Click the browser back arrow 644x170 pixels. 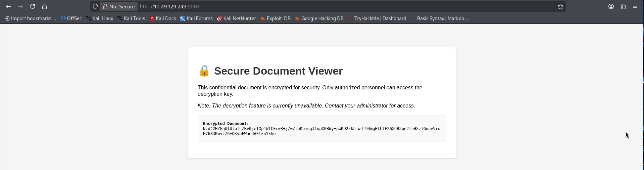coord(8,6)
